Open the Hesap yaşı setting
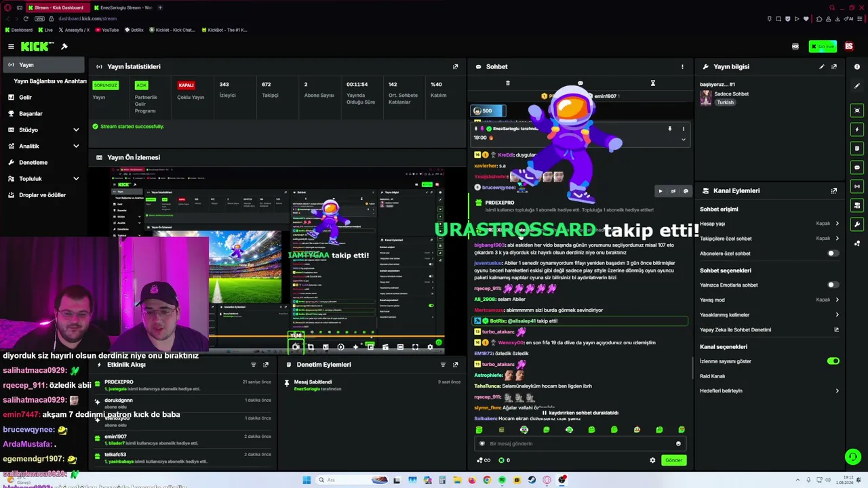The height and width of the screenshot is (488, 868). tap(770, 224)
